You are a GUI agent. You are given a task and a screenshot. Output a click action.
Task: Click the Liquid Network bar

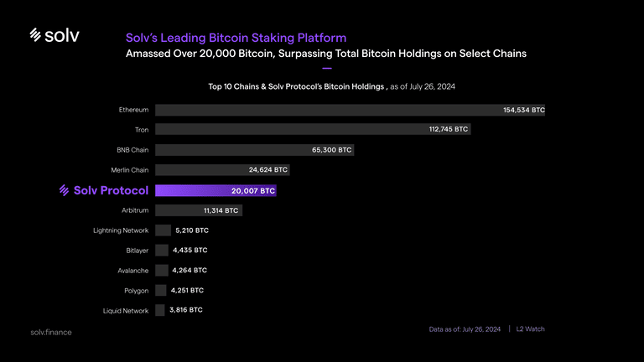pyautogui.click(x=160, y=310)
